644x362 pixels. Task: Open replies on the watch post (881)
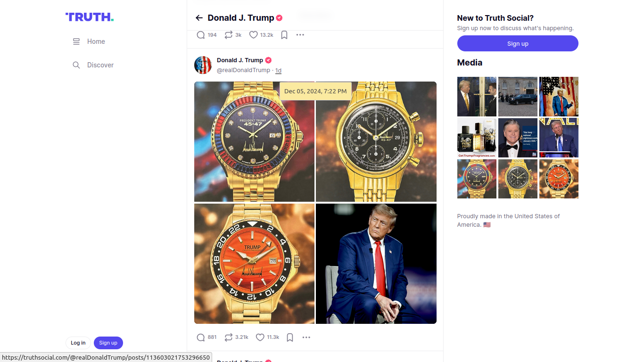click(206, 337)
